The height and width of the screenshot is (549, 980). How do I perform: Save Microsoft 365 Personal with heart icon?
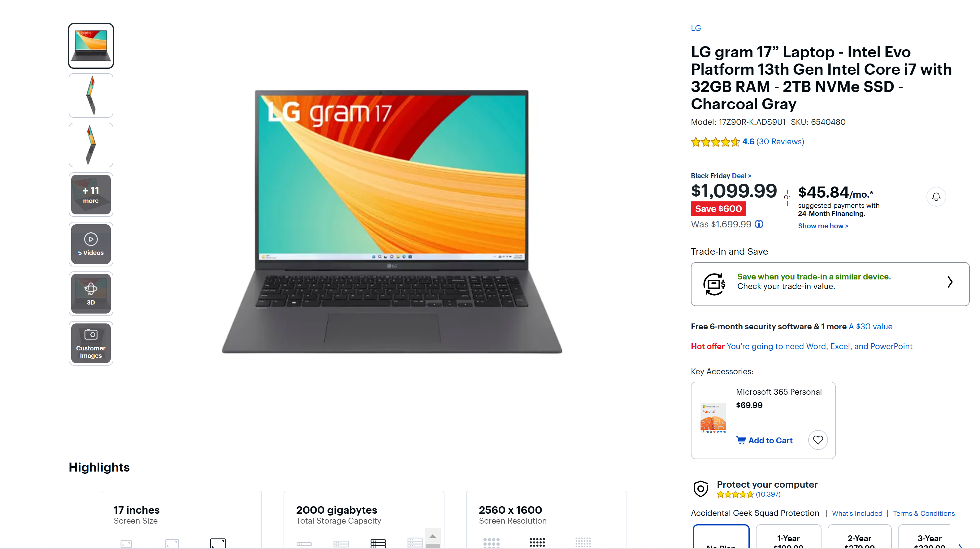point(817,440)
